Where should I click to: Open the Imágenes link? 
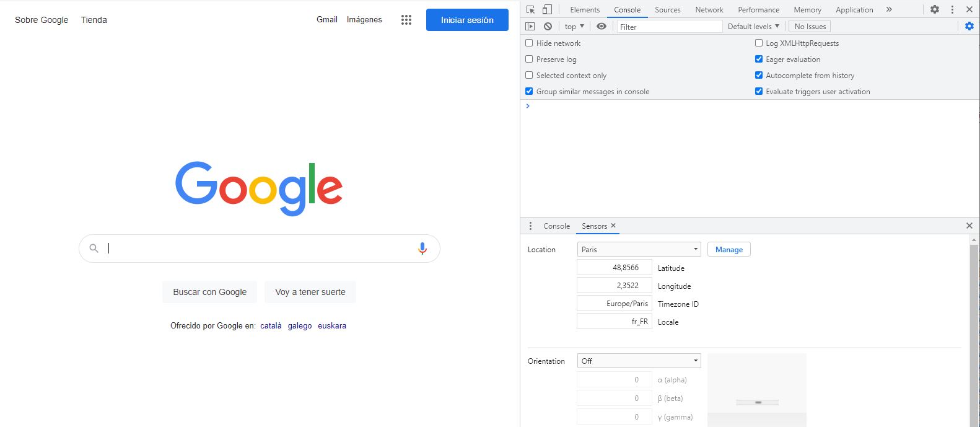[x=364, y=19]
